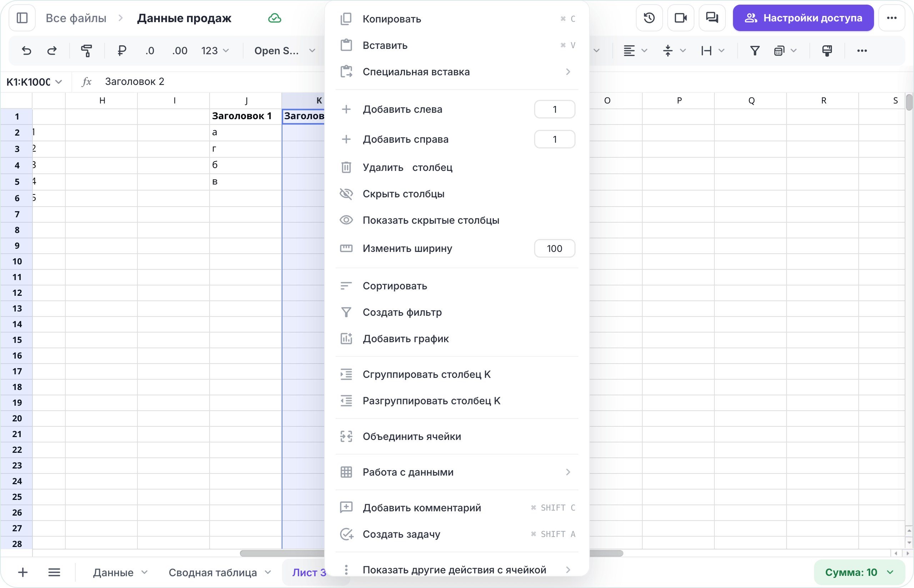914x588 pixels.
Task: Click the vertical scrollbar thumb
Action: [909, 102]
